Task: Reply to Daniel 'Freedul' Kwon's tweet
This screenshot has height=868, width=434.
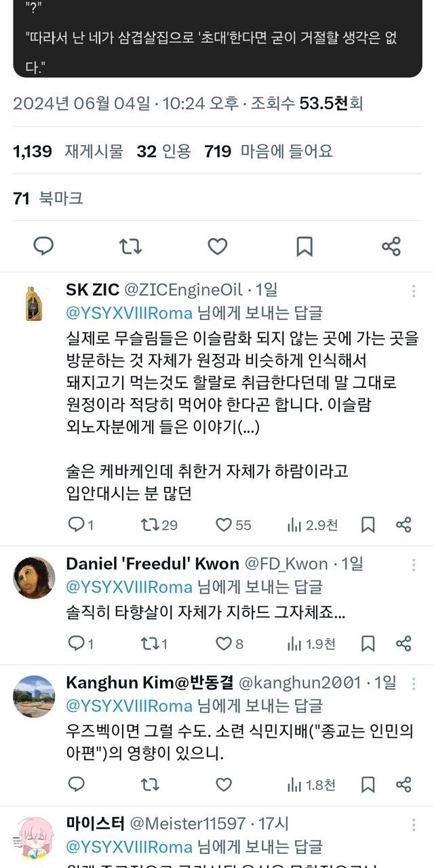Action: coord(77,644)
